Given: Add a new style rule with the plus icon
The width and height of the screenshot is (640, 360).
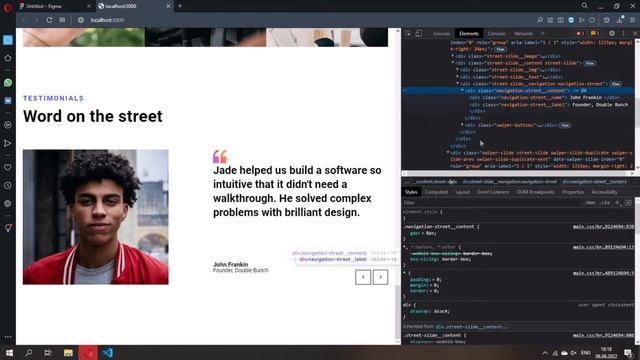Looking at the screenshot, I should click(x=617, y=202).
